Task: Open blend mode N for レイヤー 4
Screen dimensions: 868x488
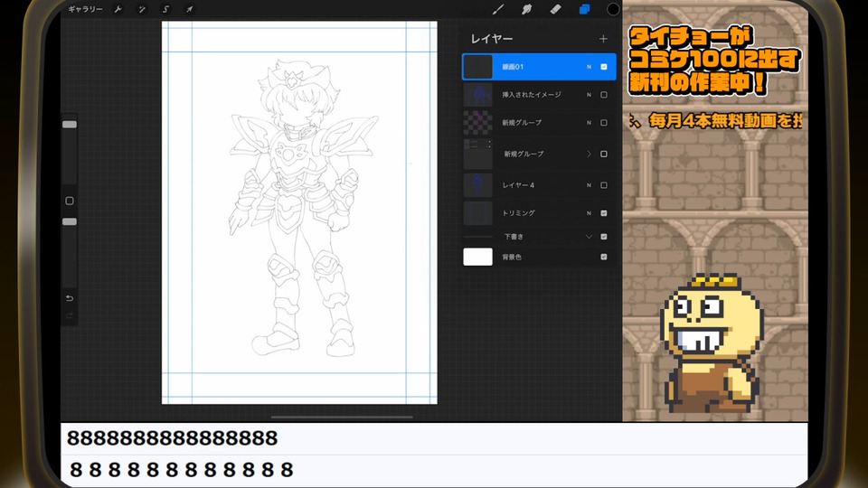Action: tap(589, 185)
